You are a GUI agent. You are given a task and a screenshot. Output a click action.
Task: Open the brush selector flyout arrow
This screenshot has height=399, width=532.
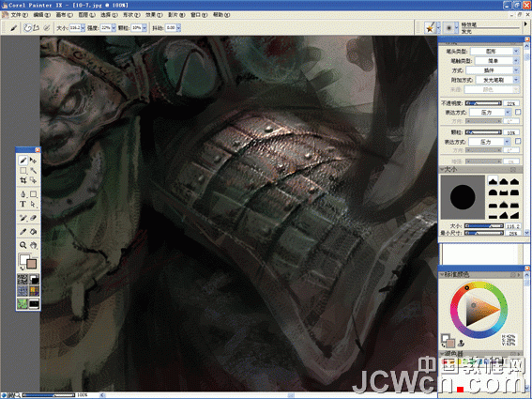click(x=525, y=24)
